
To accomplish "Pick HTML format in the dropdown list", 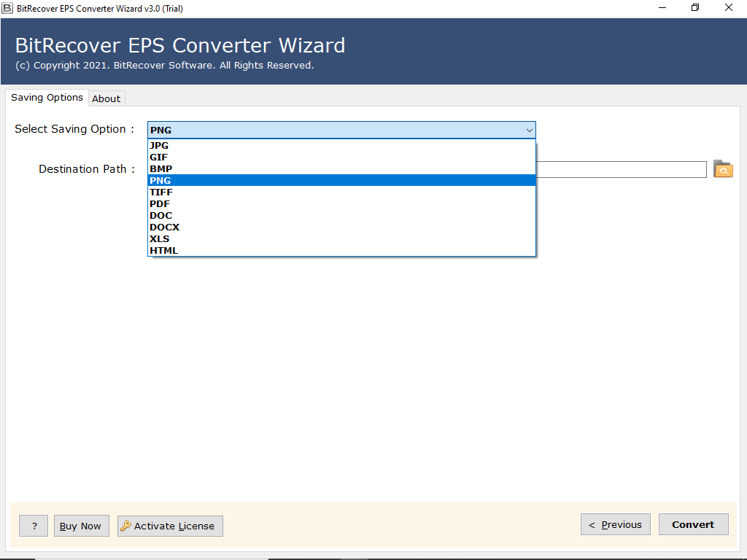I will click(341, 251).
